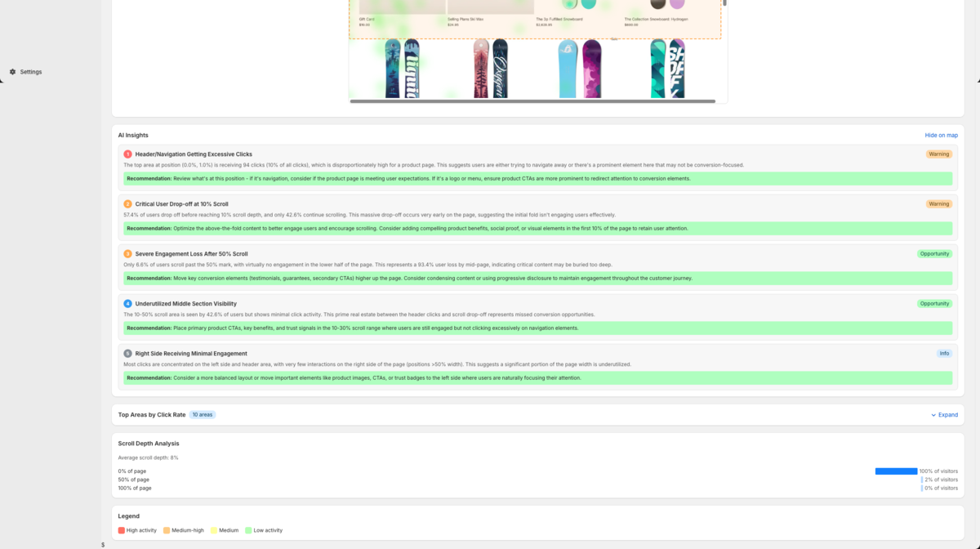Click the "10 areas" count badge
The height and width of the screenshot is (549, 980).
(x=203, y=414)
